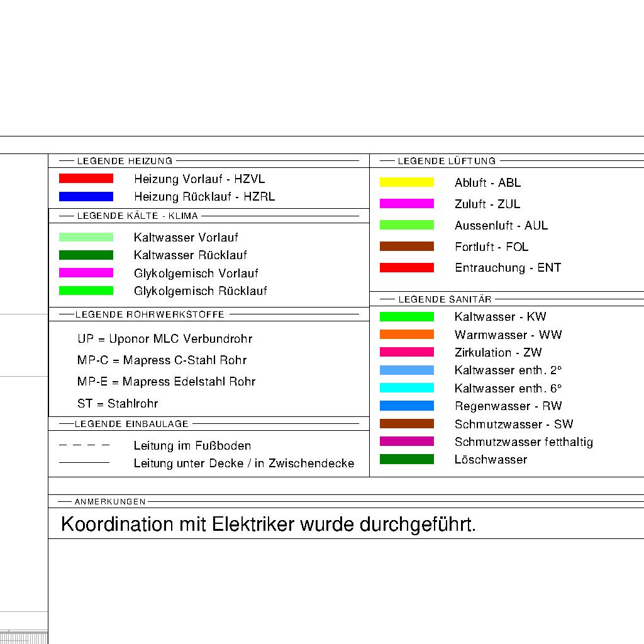Screen dimensions: 644x644
Task: Click the dashed Leitung im Fußboden line sample
Action: click(84, 446)
